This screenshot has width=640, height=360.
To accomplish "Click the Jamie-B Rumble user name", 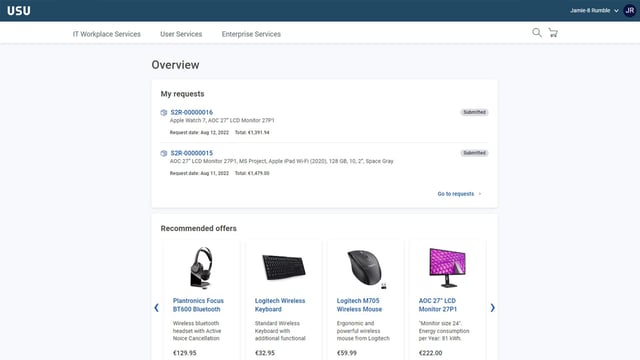I will click(590, 11).
